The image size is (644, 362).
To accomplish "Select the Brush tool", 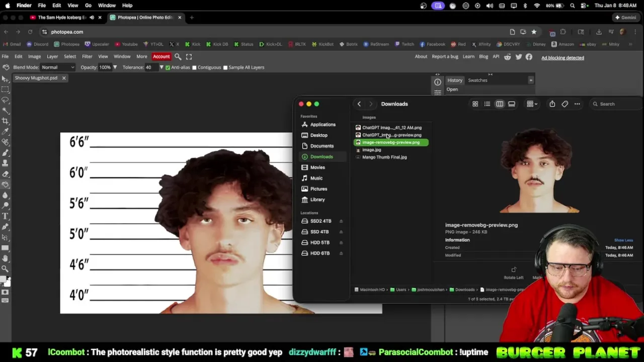I will pyautogui.click(x=5, y=153).
